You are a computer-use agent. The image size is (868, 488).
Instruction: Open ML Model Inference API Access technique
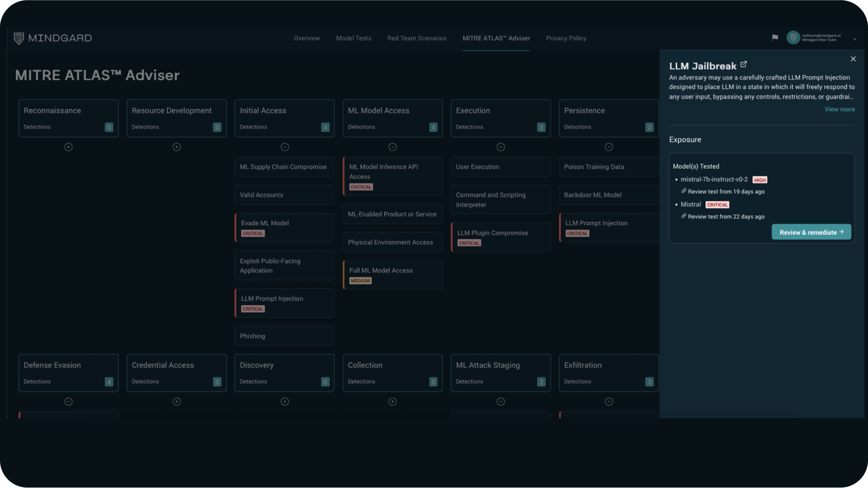[392, 177]
